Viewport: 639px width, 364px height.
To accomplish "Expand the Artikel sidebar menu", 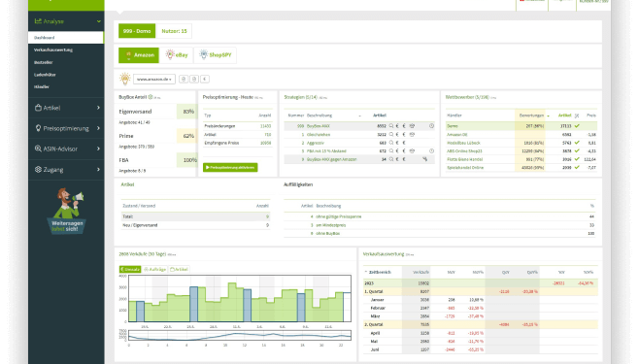I will [x=66, y=108].
